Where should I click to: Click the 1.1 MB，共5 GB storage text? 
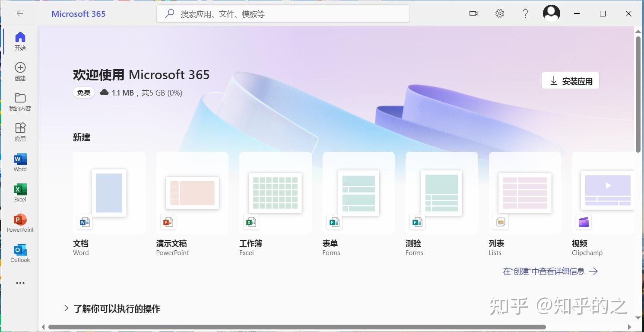(x=147, y=93)
